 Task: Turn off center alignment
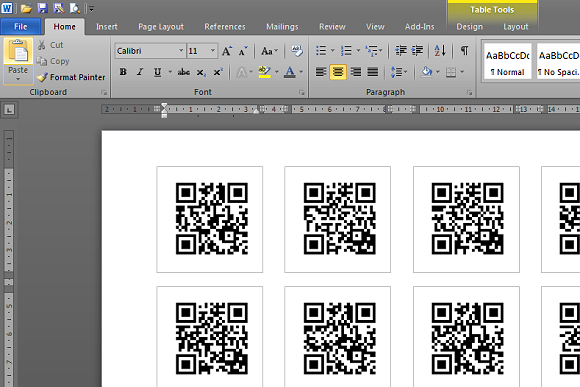[x=338, y=72]
